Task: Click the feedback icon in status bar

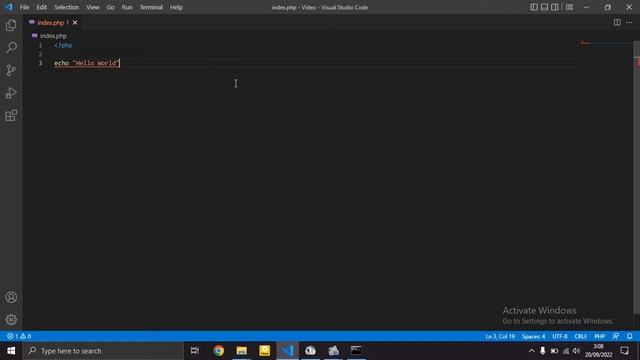Action: (x=616, y=336)
